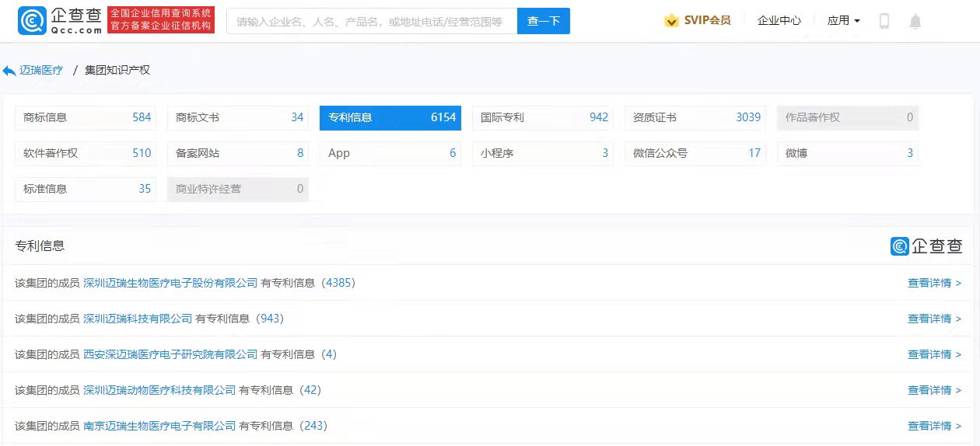Click the back arrow beside 迈瑞医疗
Viewport: 980px width, 446px height.
[9, 71]
